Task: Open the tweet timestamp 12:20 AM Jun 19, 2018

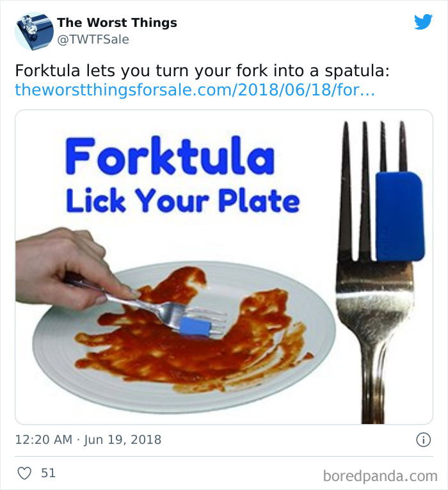Action: pos(88,439)
